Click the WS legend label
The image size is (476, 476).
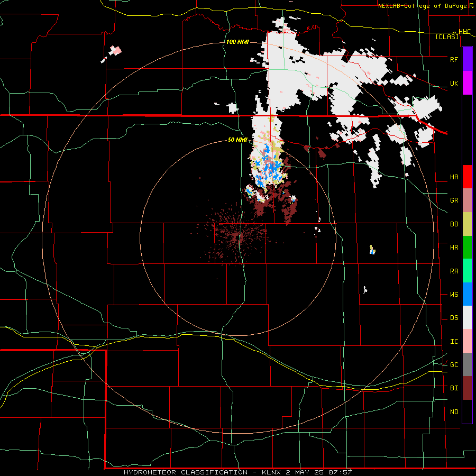click(x=454, y=295)
